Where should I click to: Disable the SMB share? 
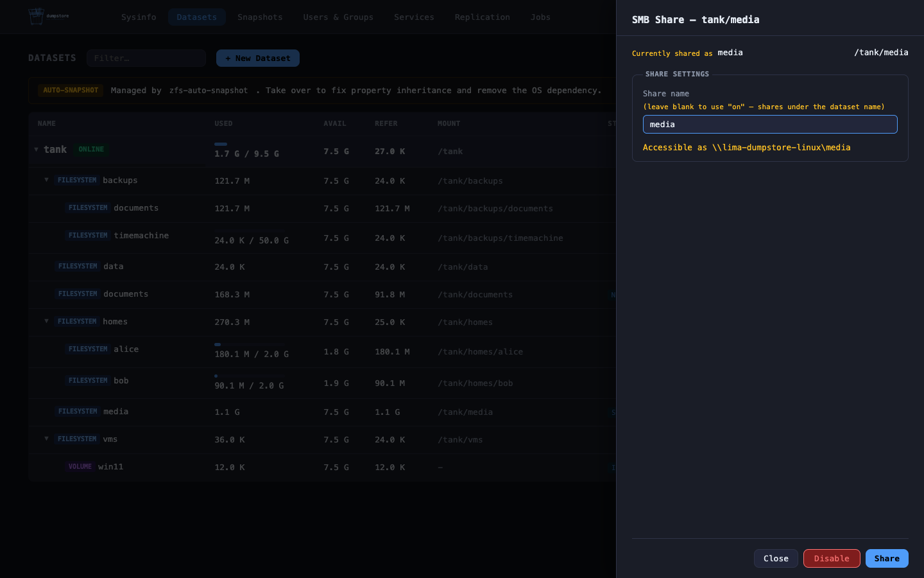[x=832, y=559]
